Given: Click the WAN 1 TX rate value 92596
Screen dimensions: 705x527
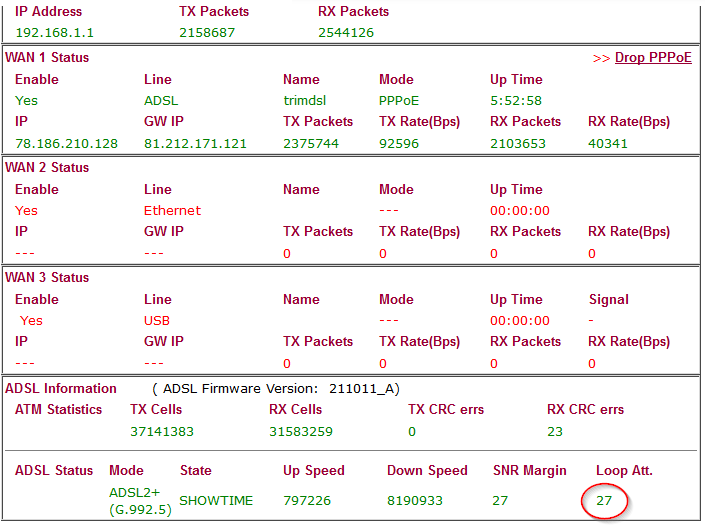Looking at the screenshot, I should (400, 144).
